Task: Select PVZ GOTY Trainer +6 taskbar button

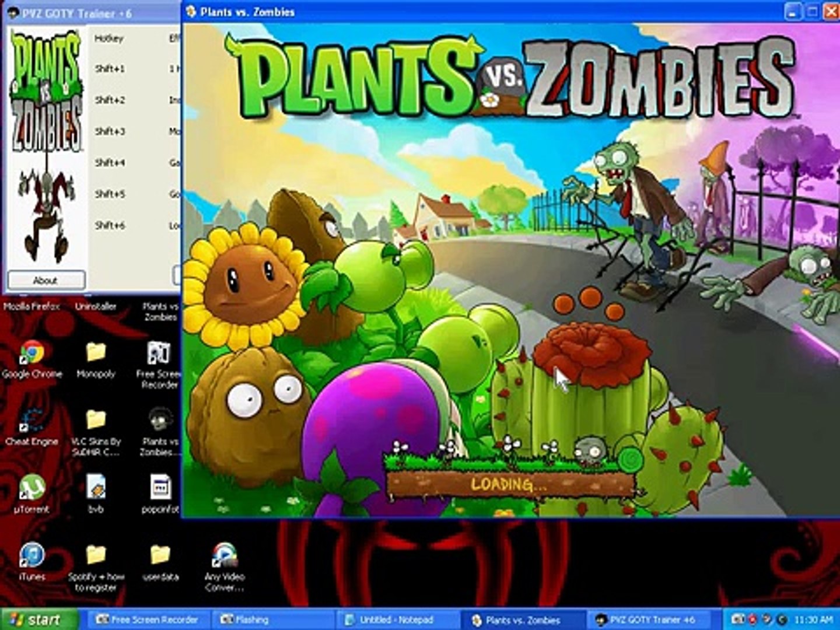Action: 648,619
